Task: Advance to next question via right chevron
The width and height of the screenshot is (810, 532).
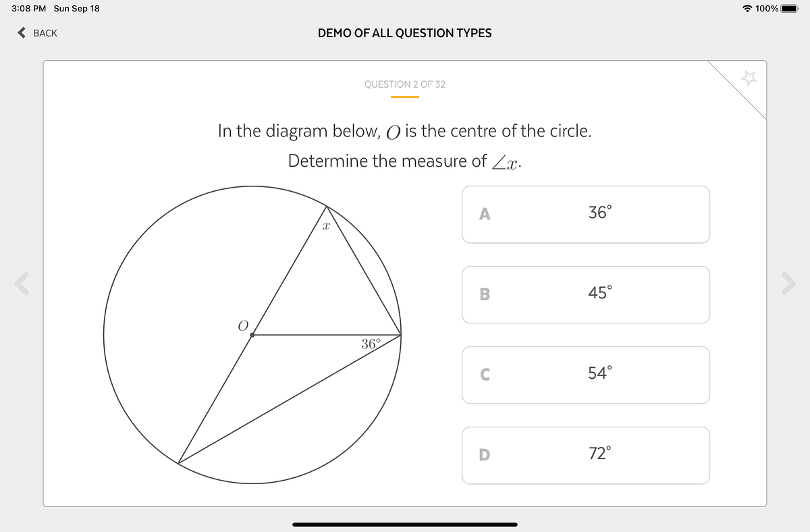Action: click(x=790, y=284)
